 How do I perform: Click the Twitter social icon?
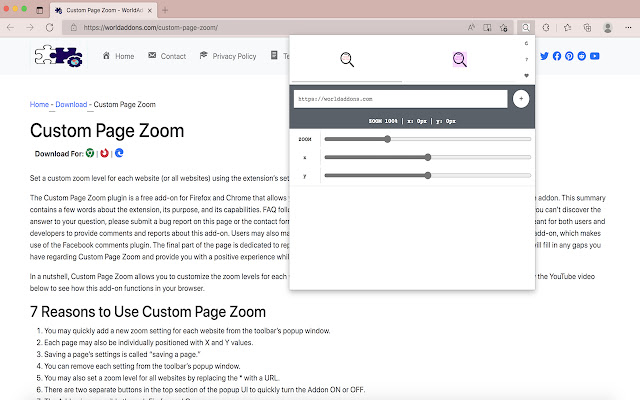[544, 56]
